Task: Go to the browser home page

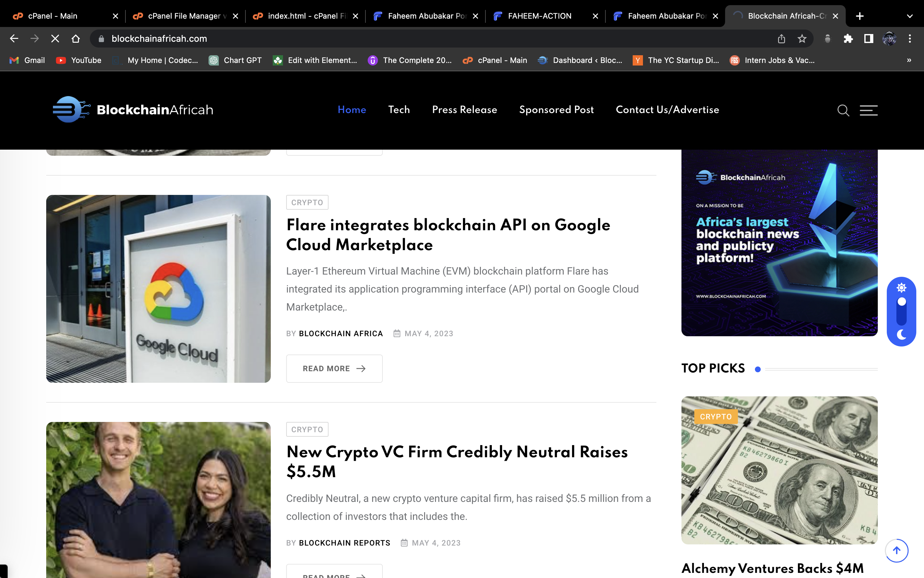Action: coord(76,39)
